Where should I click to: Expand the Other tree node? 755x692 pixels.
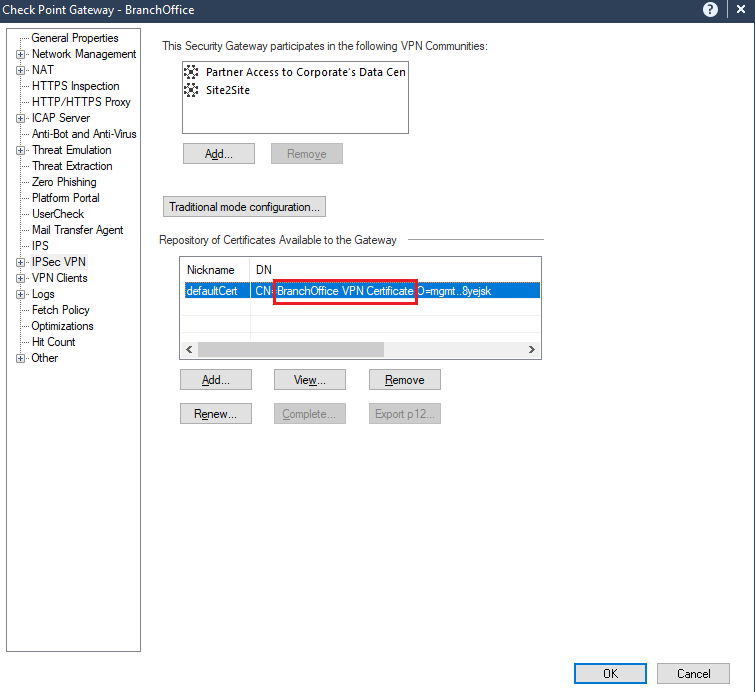pyautogui.click(x=20, y=358)
